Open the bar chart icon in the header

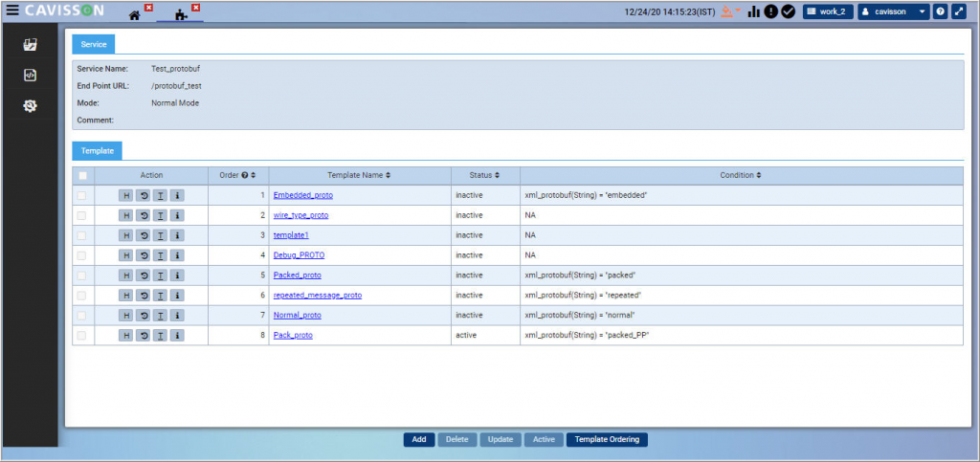tap(754, 11)
